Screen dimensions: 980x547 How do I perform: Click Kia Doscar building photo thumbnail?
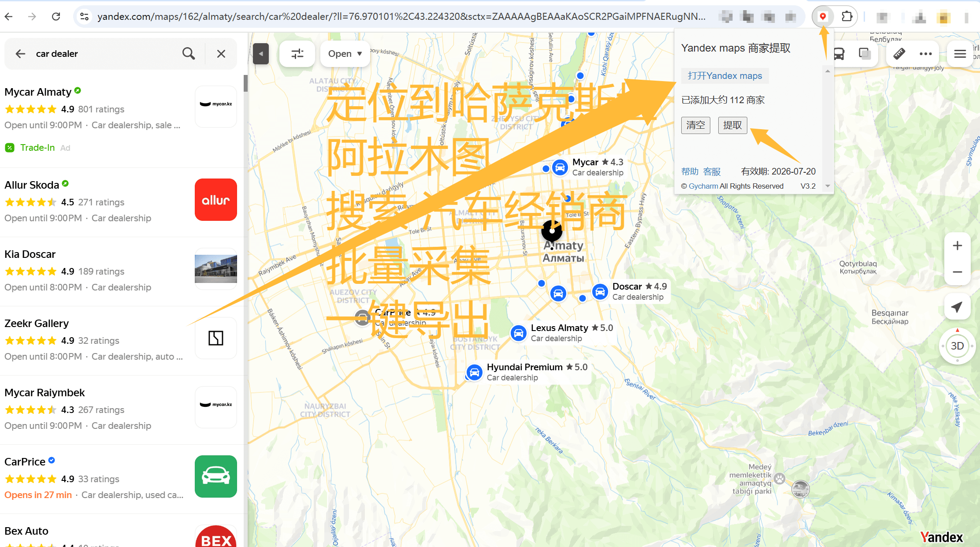(x=216, y=269)
